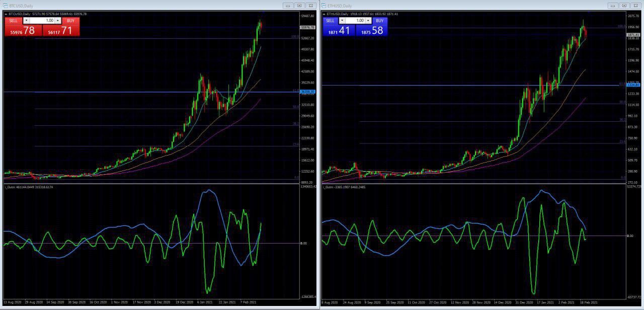Click BUY on the ETHUSD chart
The height and width of the screenshot is (310, 644).
[x=379, y=21]
